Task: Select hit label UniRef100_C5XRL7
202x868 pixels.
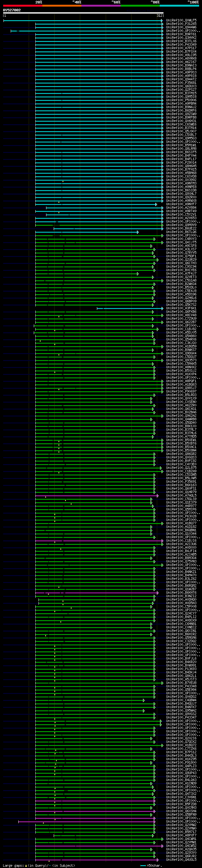Action: pos(181,135)
